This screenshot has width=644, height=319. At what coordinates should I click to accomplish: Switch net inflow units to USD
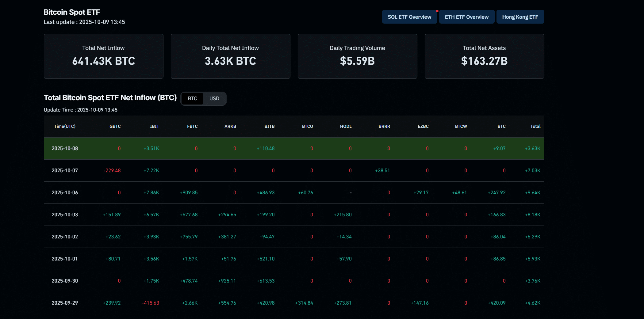[x=214, y=99]
